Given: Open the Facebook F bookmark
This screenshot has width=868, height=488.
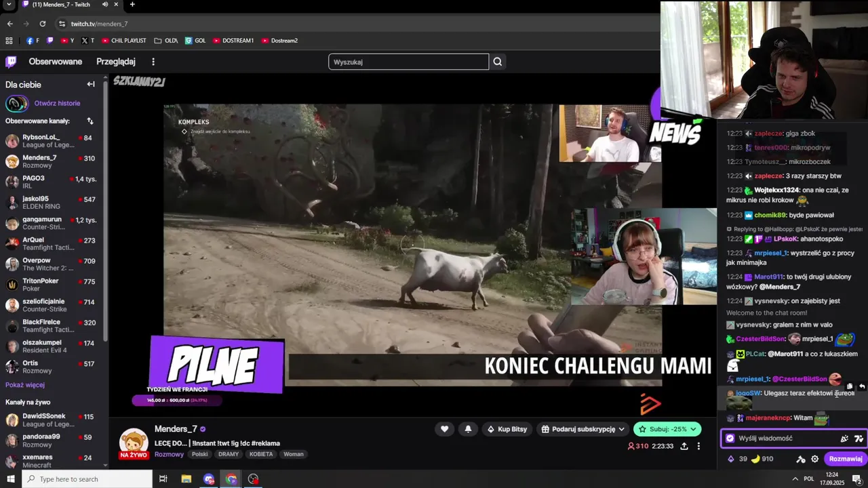Looking at the screenshot, I should (x=33, y=41).
